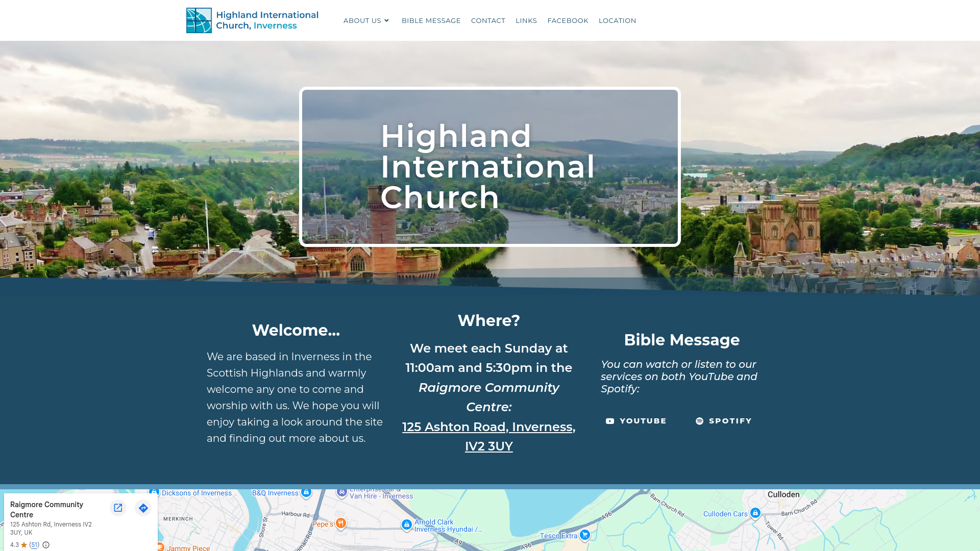The width and height of the screenshot is (980, 551).
Task: Click the Tesco Extra map label
Action: [x=558, y=536]
